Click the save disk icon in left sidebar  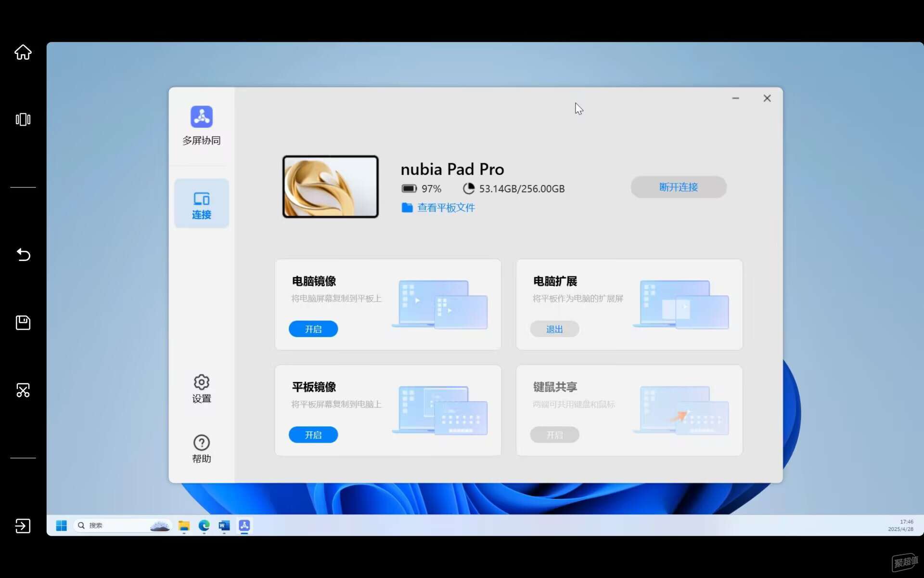(23, 322)
